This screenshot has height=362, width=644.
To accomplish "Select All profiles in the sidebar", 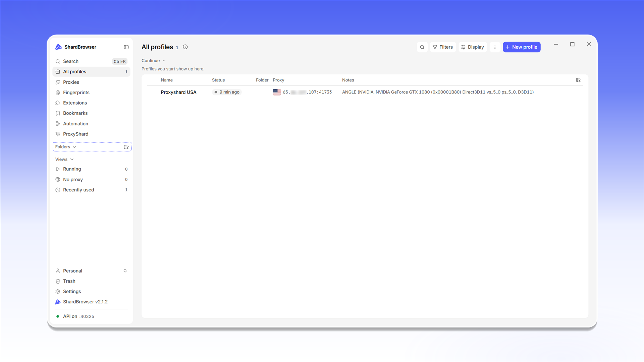I will 91,72.
